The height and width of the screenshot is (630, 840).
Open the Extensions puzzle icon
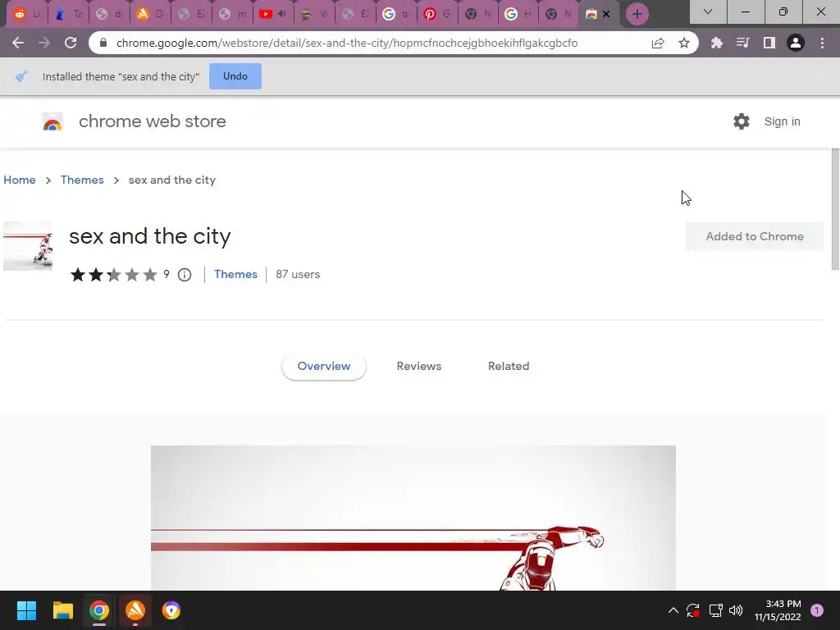click(x=716, y=43)
